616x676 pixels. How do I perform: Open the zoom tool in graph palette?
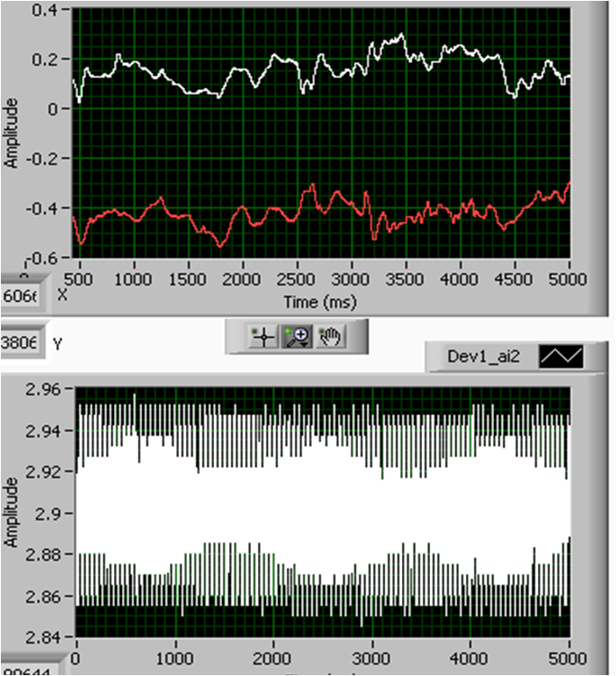pos(294,337)
